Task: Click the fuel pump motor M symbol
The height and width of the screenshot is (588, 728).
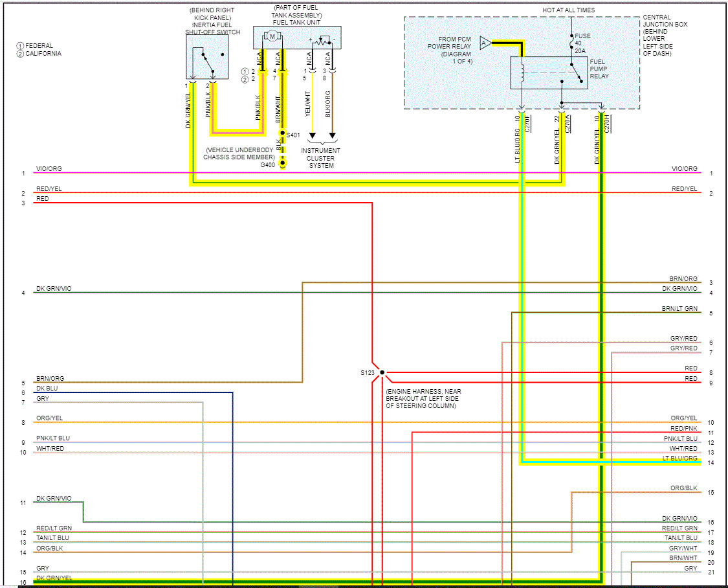Action: tap(272, 37)
